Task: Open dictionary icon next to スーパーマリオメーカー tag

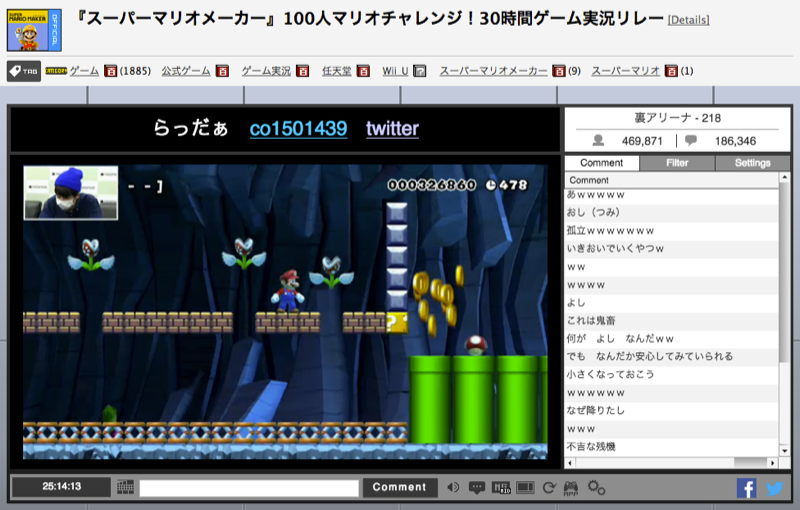Action: point(559,71)
